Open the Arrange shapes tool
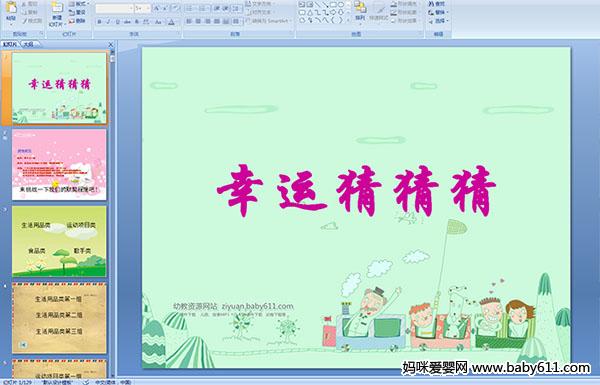This screenshot has width=600, height=385. (360, 13)
